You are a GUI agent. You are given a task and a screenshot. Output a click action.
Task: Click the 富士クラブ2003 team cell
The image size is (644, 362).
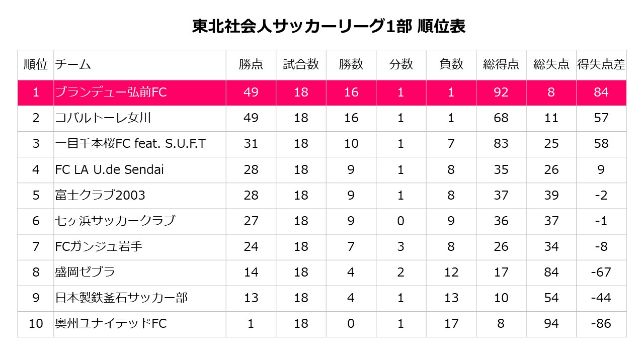point(100,195)
